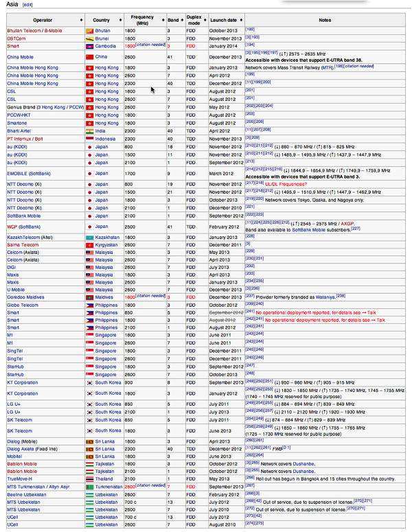Image resolution: width=412 pixels, height=532 pixels.
Task: Open the Smartone operator link
Action: tap(17, 123)
